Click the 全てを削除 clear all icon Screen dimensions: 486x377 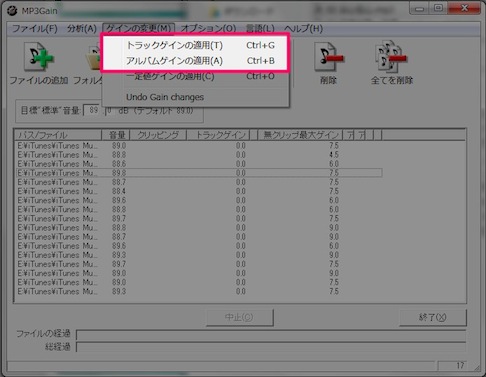(391, 57)
